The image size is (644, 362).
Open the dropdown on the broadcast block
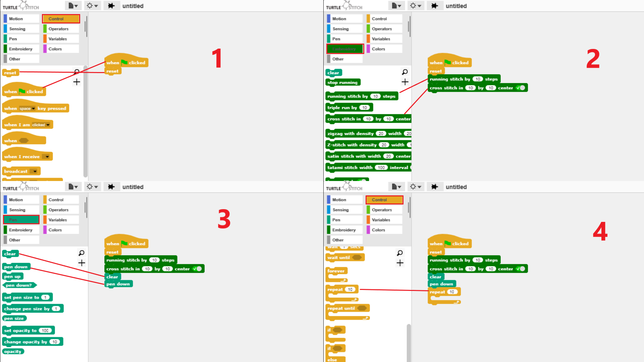[35, 171]
